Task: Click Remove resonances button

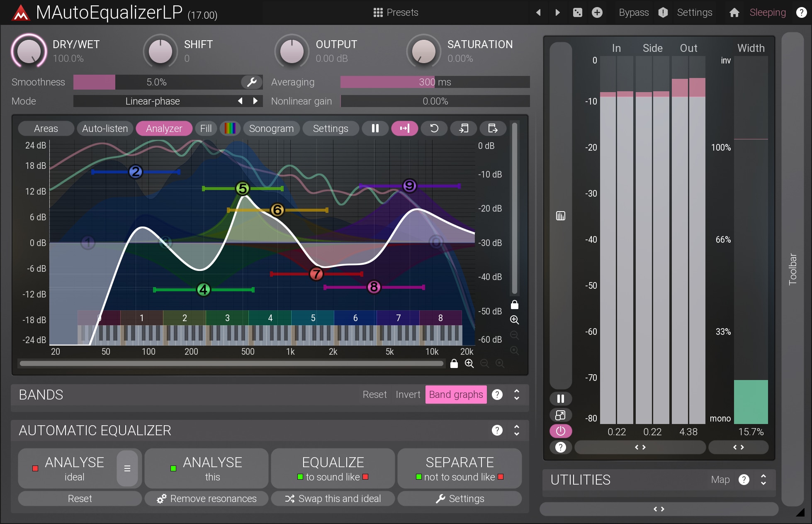Action: 207,499
